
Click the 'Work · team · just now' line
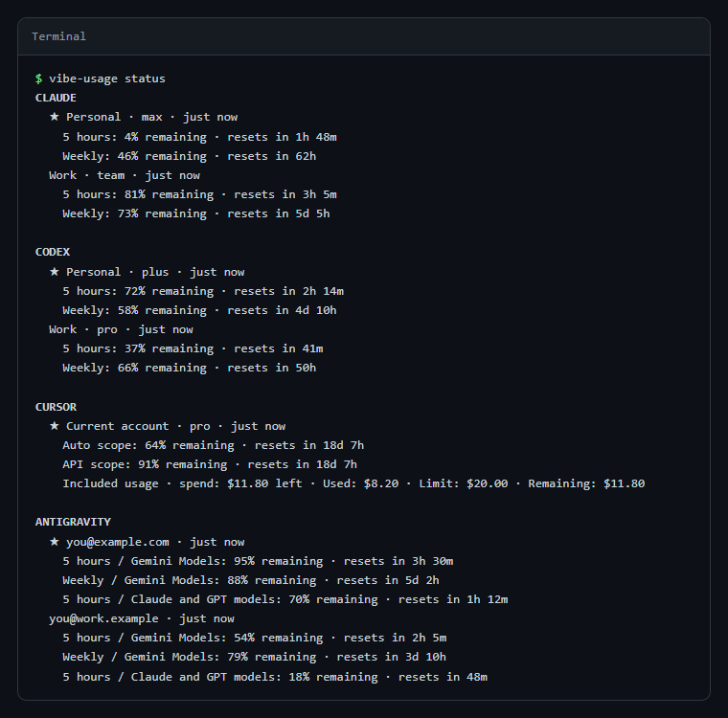tap(125, 175)
